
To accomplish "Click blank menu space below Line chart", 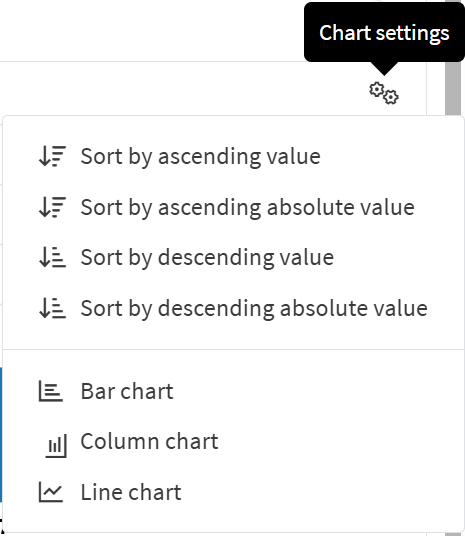I will (233, 518).
